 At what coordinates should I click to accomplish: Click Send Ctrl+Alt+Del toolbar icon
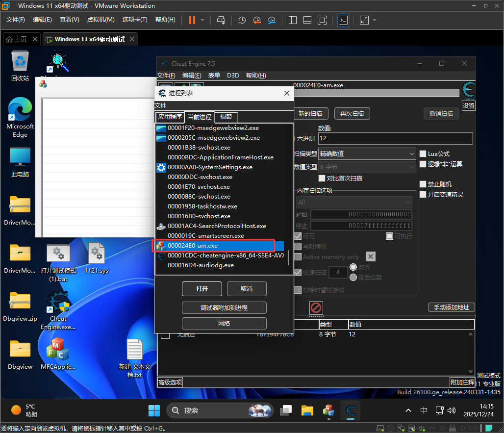pos(221,20)
